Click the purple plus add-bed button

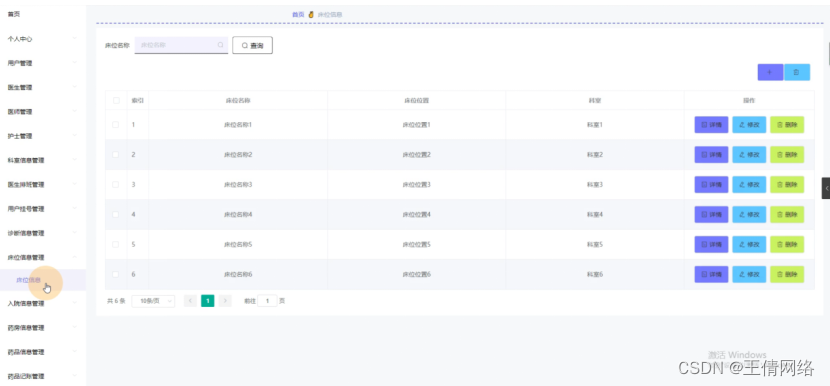coord(770,72)
